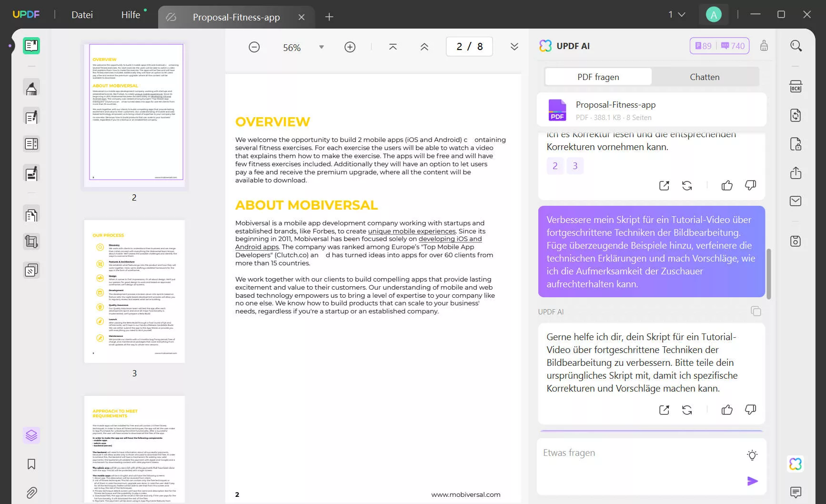Image resolution: width=826 pixels, height=504 pixels.
Task: Expand the window count dropdown
Action: (x=677, y=15)
